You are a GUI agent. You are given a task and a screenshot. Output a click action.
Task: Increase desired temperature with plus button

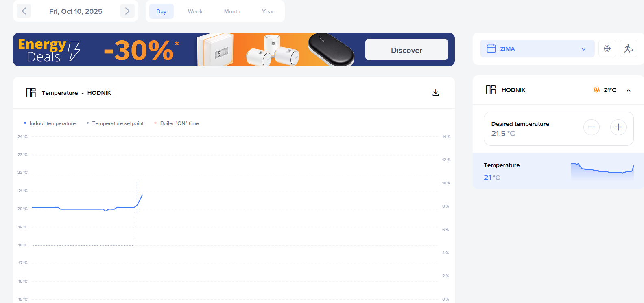pos(618,127)
